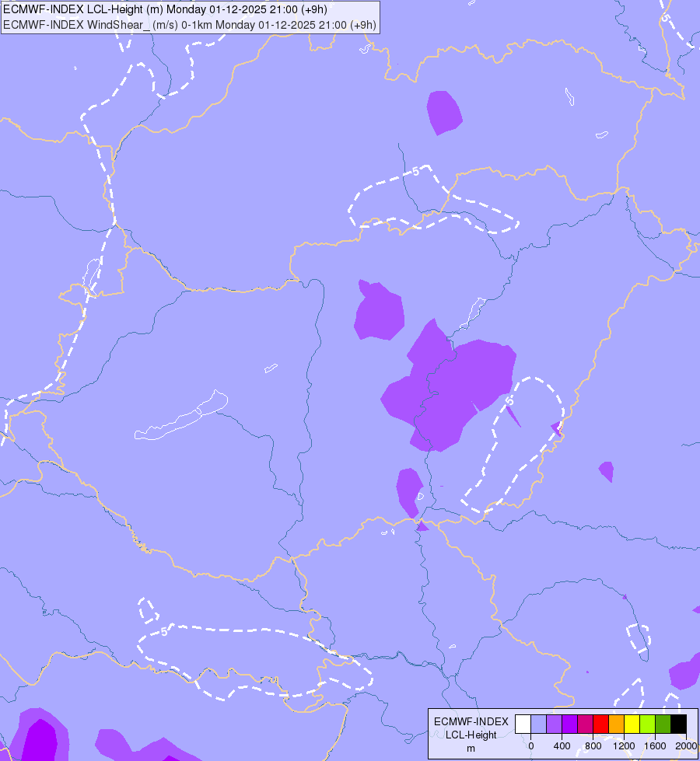Click the black legend swatch
The image size is (700, 761).
(679, 724)
